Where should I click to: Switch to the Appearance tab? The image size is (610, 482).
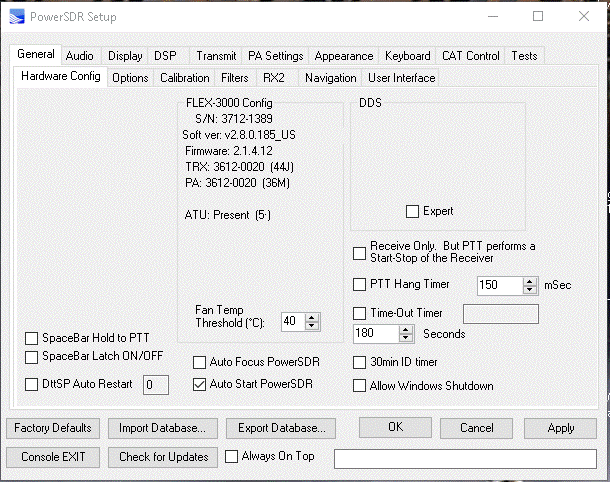(344, 56)
